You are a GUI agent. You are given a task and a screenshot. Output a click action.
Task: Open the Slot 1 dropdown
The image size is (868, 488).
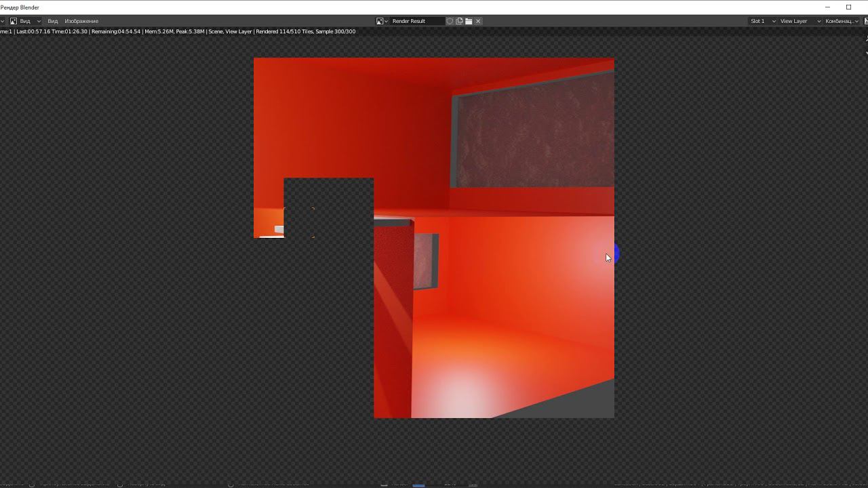(762, 21)
